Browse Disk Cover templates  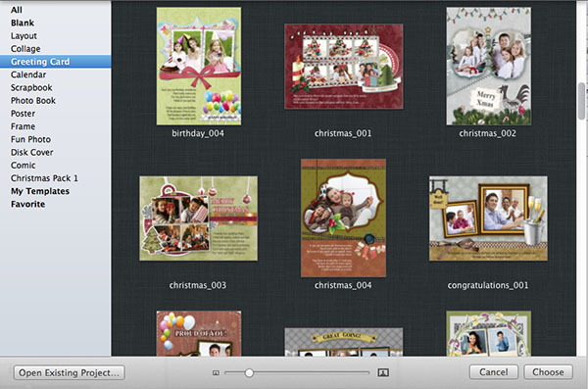pos(32,152)
